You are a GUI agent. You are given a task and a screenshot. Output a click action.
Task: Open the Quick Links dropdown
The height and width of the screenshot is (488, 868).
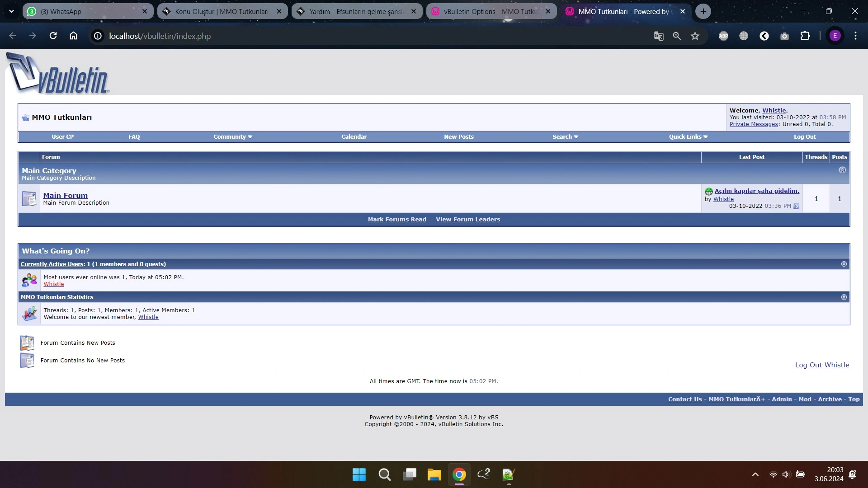tap(688, 136)
